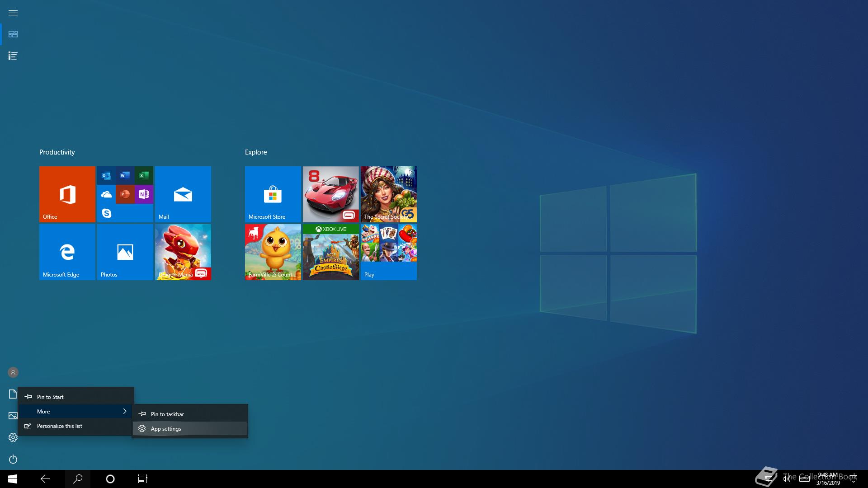
Task: Open Settings gear in Start sidebar
Action: click(x=13, y=437)
